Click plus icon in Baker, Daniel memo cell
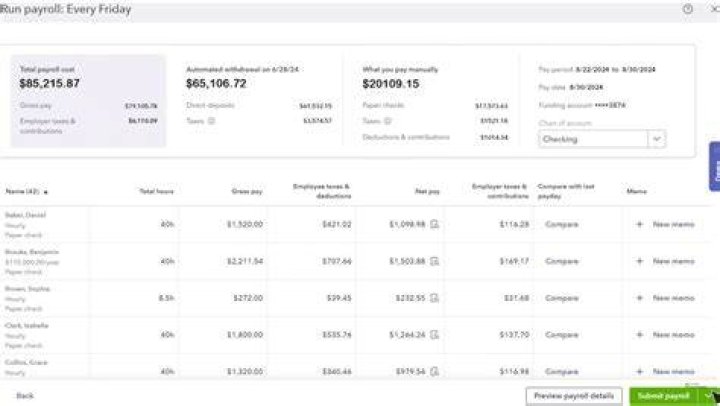This screenshot has height=406, width=720. (639, 224)
